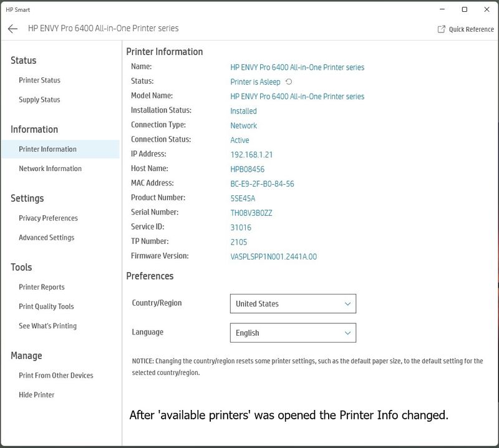
Task: Click the Service ID value 31016
Action: pos(241,227)
